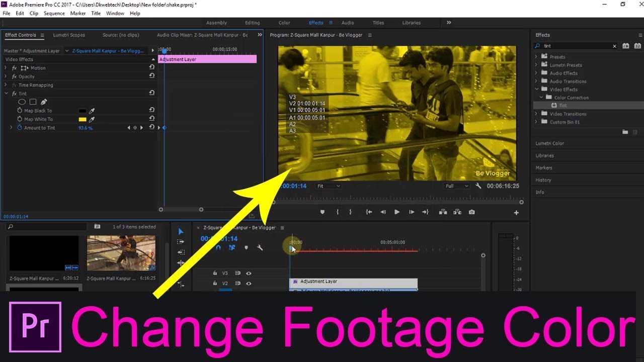The width and height of the screenshot is (644, 362).
Task: Go to Out point in Program monitor
Action: coord(425,212)
